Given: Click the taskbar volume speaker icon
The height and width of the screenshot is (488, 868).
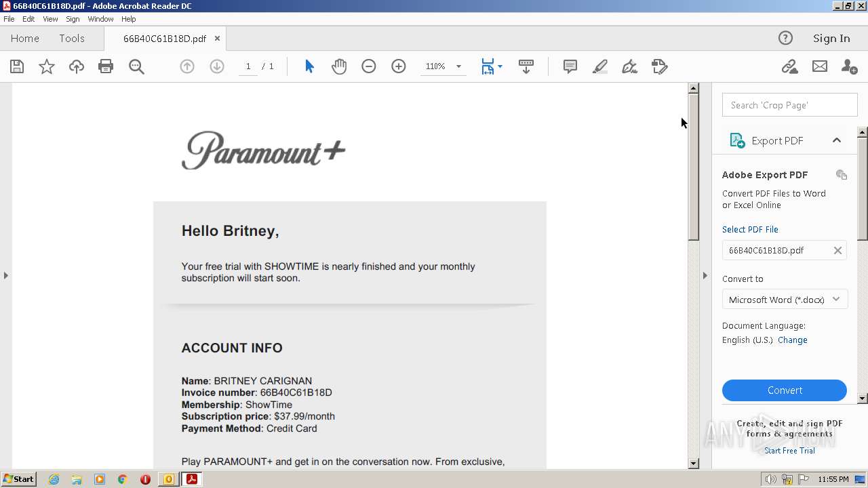Looking at the screenshot, I should pyautogui.click(x=771, y=479).
